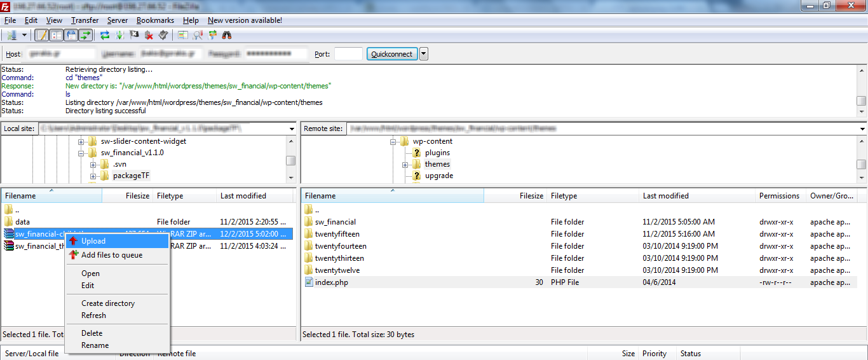Click the add-to-queue icon in the context menu

[73, 255]
